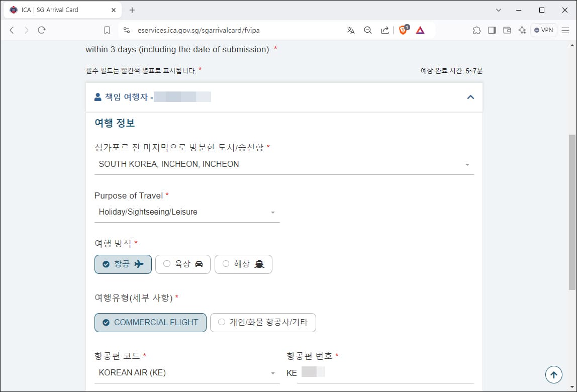Screen dimensions: 577x392
Task: Open the 항공편 코드 KOREAN AIR dropdown
Action: point(187,373)
